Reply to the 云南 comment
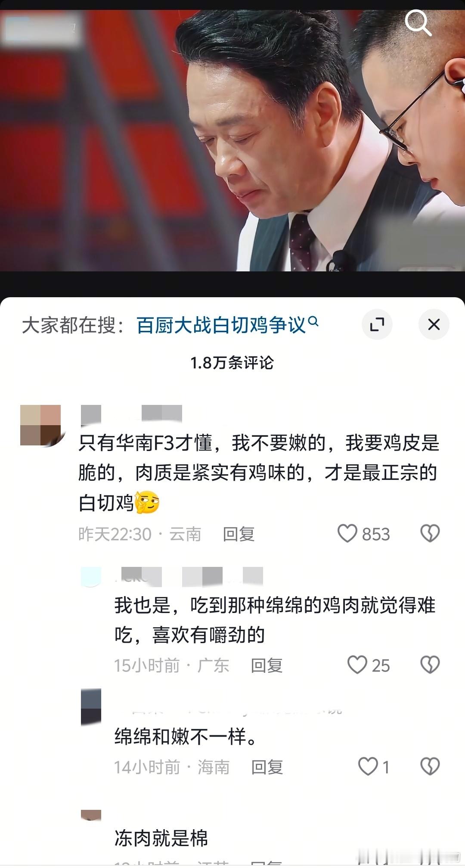465x868 pixels. click(x=239, y=534)
